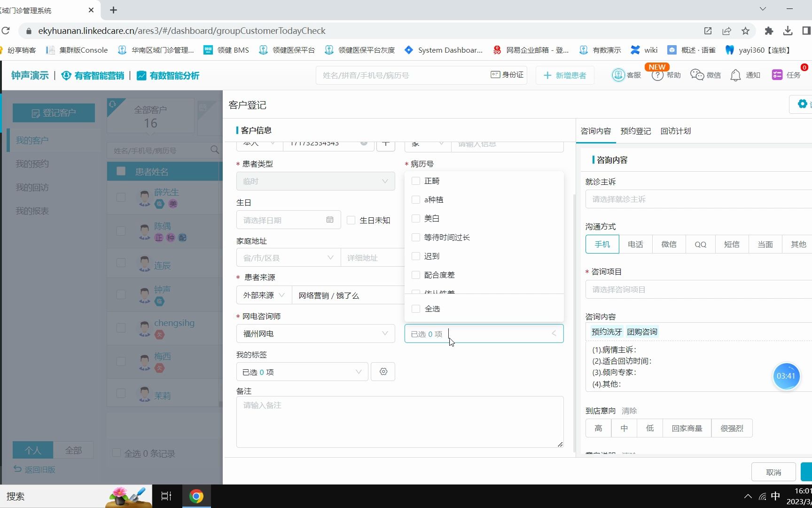Screen dimensions: 812x508
Task: Check the 正畸 option
Action: pos(416,181)
